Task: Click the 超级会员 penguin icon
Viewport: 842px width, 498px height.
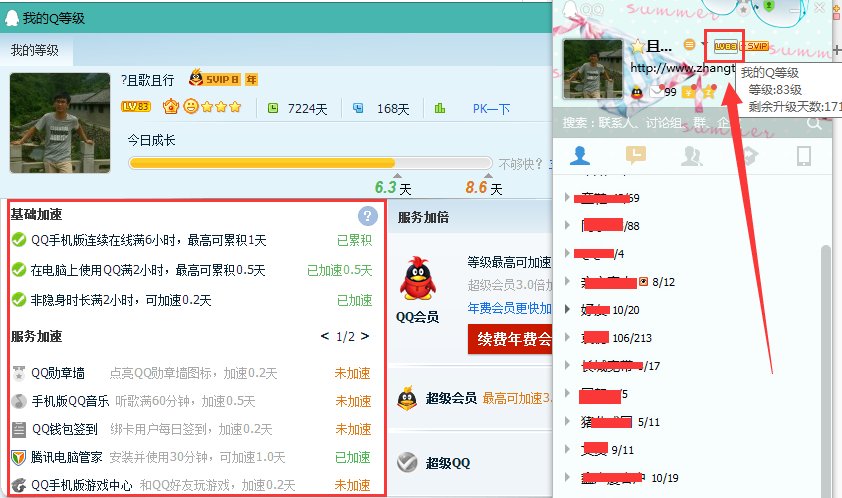Action: point(407,399)
